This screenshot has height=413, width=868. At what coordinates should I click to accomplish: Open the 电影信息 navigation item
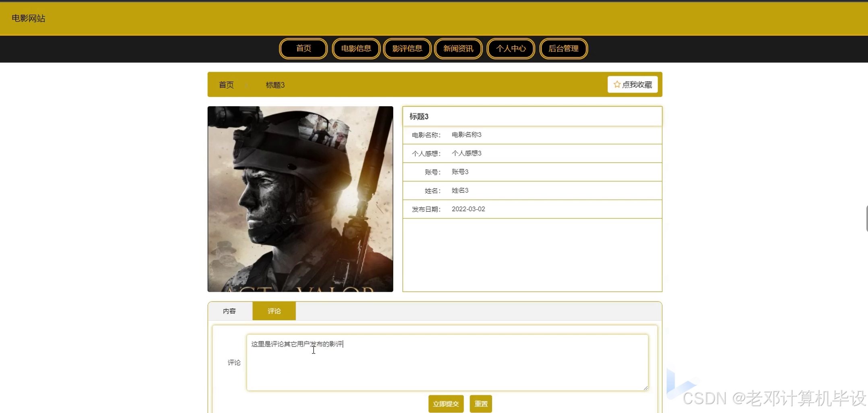pyautogui.click(x=356, y=48)
